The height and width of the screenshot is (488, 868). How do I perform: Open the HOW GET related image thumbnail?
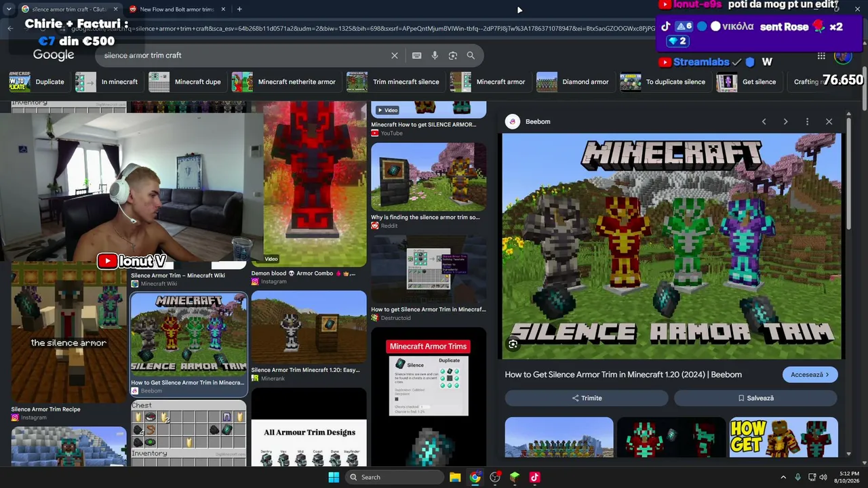(x=783, y=437)
